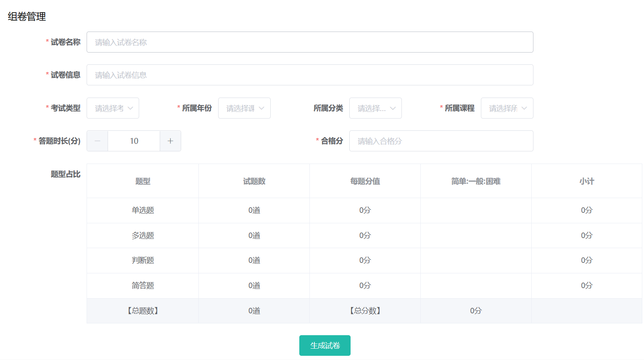
Task: Click total score 0分 in 总分数 row
Action: 476,311
